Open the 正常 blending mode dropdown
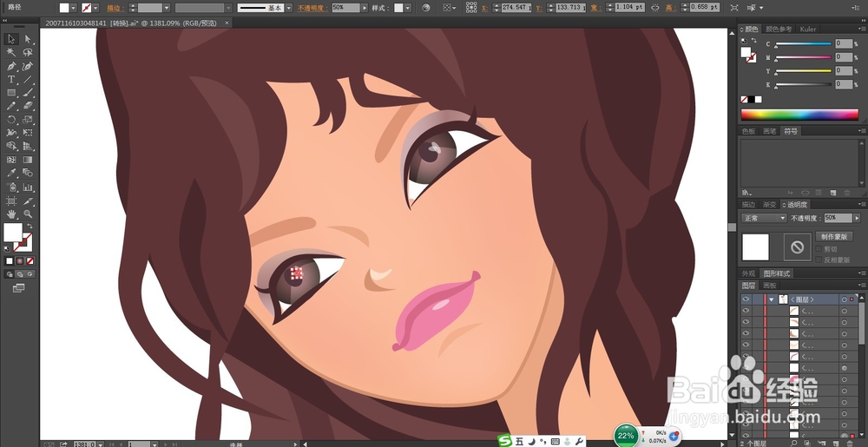The image size is (868, 447). tap(763, 218)
